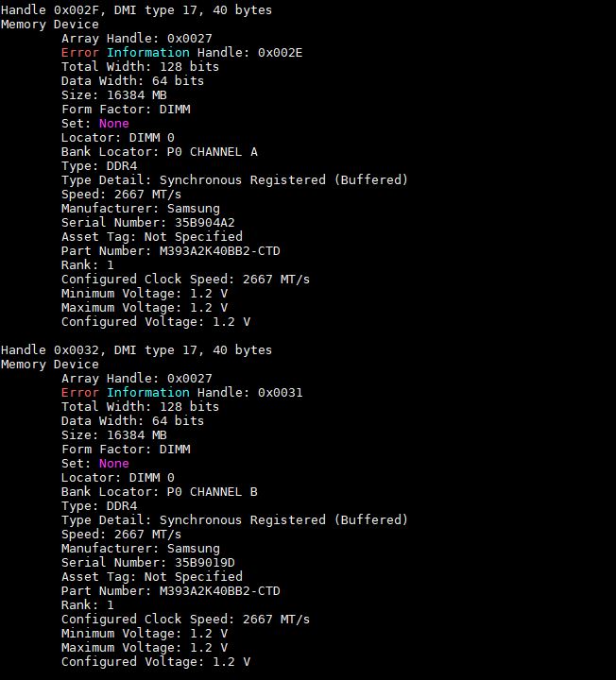Click the second "Memory Device" heading
The image size is (616, 680).
point(49,365)
